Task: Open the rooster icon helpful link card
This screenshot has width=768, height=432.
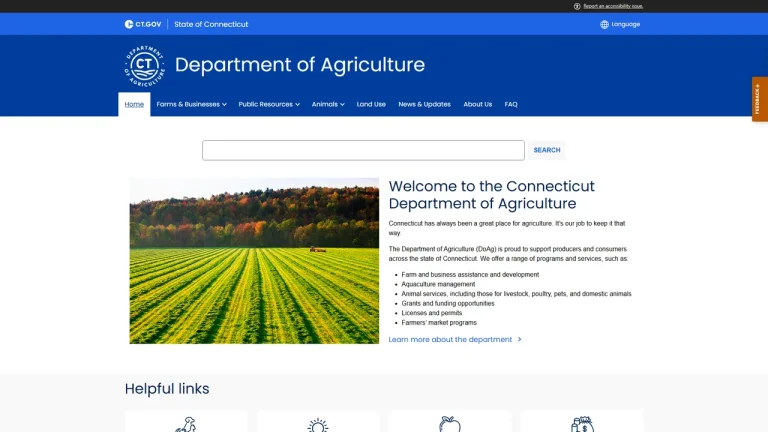Action: click(186, 422)
